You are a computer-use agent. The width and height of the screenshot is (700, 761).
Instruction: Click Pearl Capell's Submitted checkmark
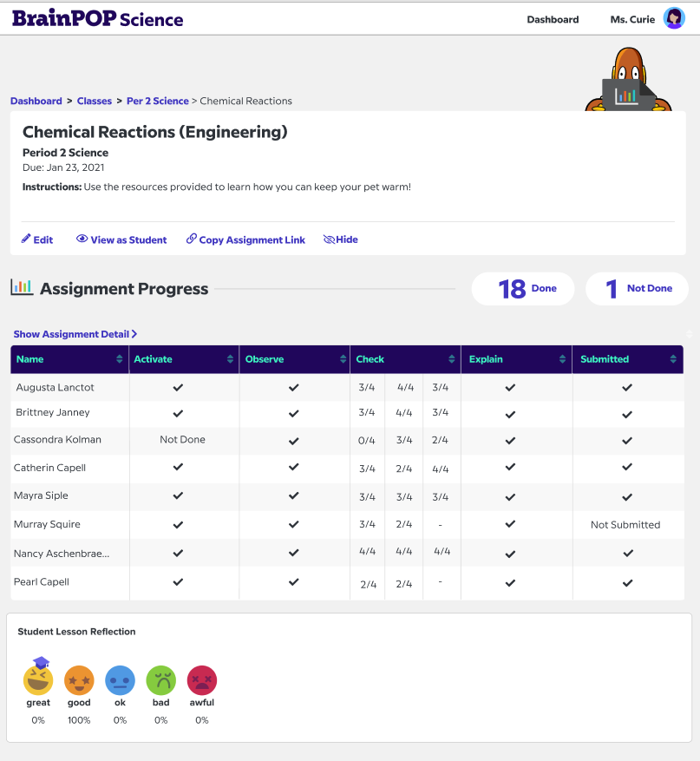click(627, 583)
